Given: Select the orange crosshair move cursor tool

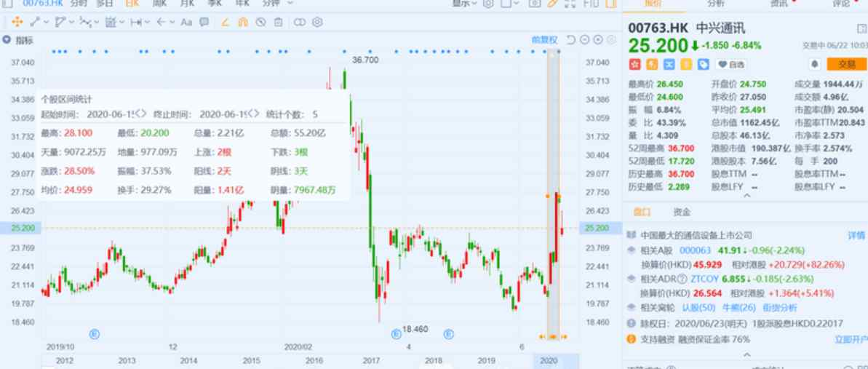Looking at the screenshot, I should tap(17, 22).
